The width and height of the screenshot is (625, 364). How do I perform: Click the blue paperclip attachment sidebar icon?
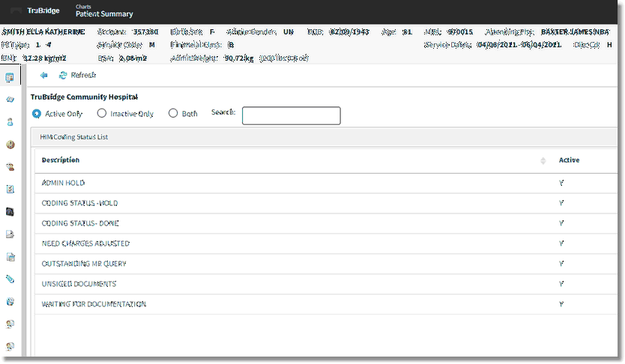click(10, 279)
